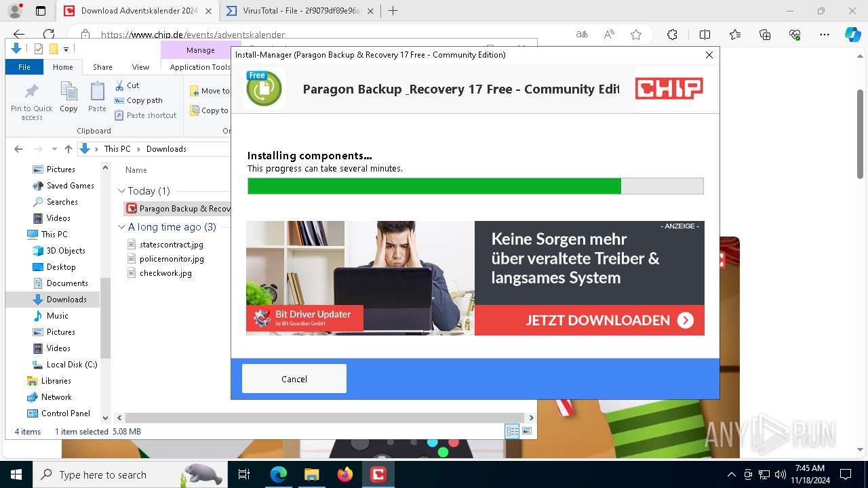Viewport: 868px width, 488px height.
Task: Go back in File Explorer
Action: [x=18, y=149]
